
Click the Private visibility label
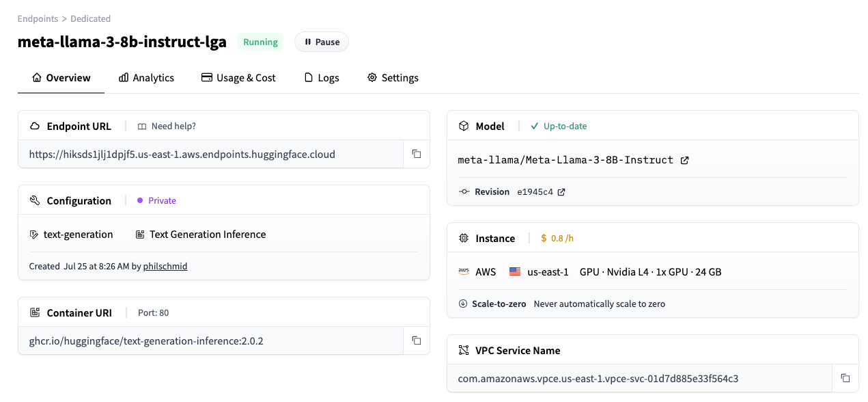[x=163, y=201]
